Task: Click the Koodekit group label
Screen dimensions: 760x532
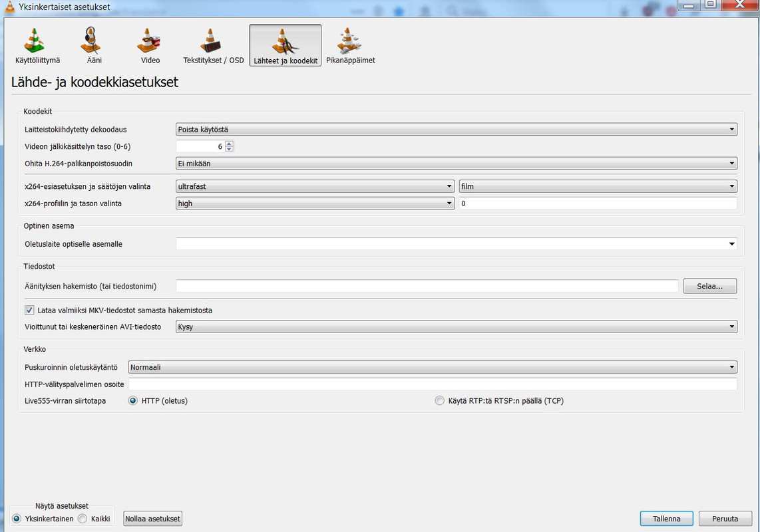Action: click(38, 111)
